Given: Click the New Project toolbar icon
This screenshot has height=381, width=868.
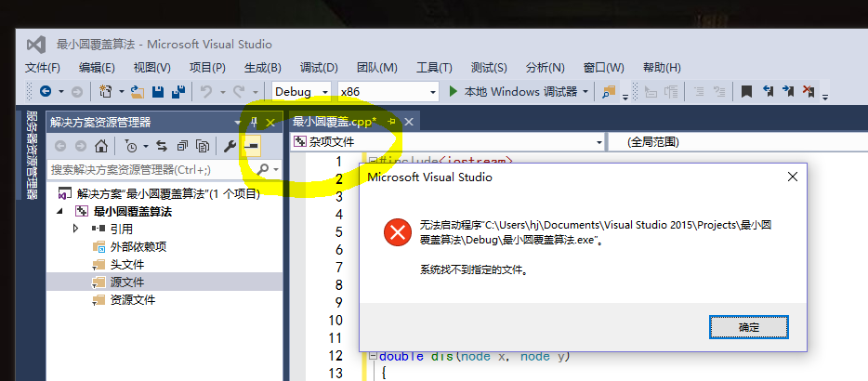Looking at the screenshot, I should point(106,91).
